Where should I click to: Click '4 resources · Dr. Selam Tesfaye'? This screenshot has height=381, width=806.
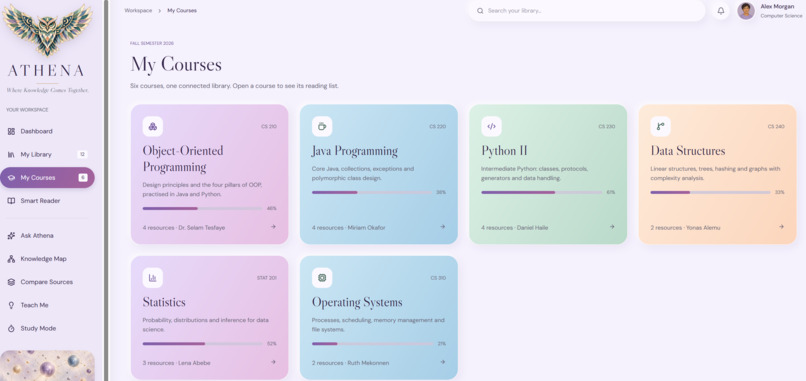pos(184,227)
